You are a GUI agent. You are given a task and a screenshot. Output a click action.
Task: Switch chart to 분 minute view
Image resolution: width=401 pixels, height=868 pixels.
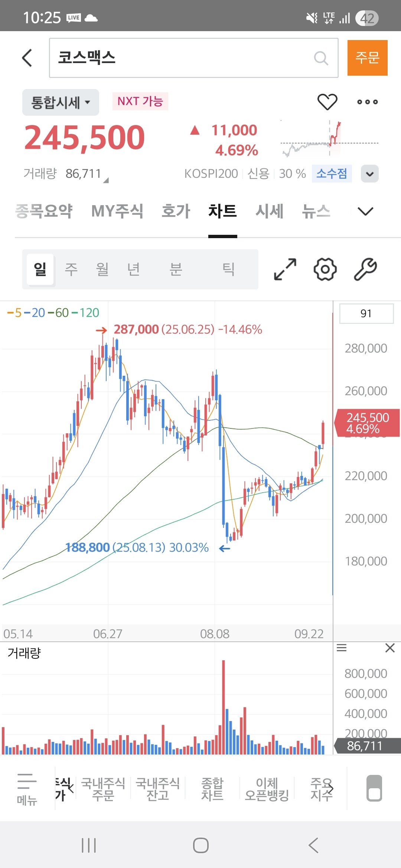coord(176,269)
